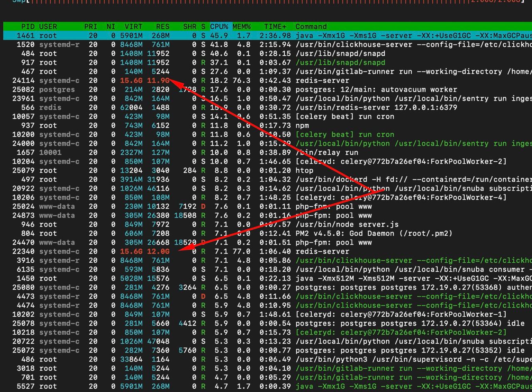Select the highlighted CPU% column header
This screenshot has height=392, width=532.
219,27
